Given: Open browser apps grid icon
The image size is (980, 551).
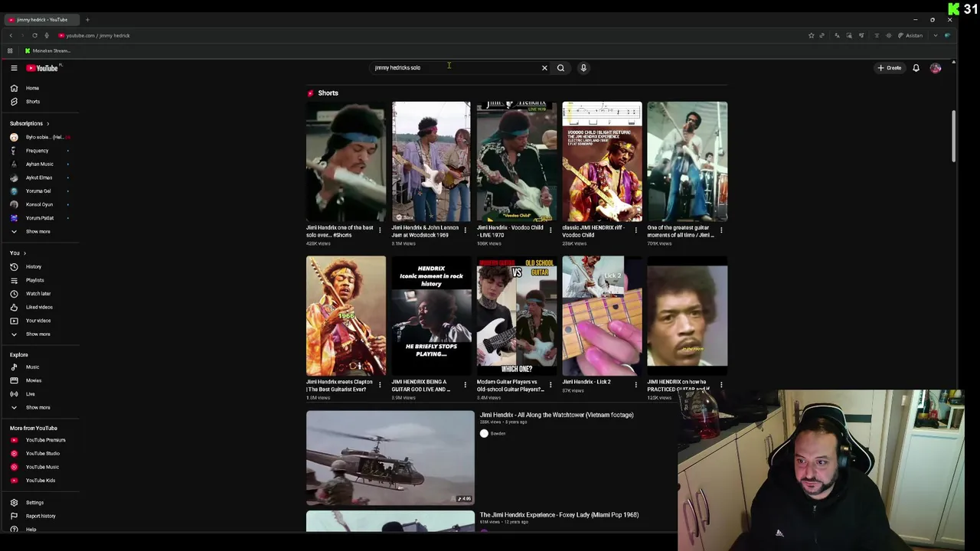Looking at the screenshot, I should pos(10,51).
